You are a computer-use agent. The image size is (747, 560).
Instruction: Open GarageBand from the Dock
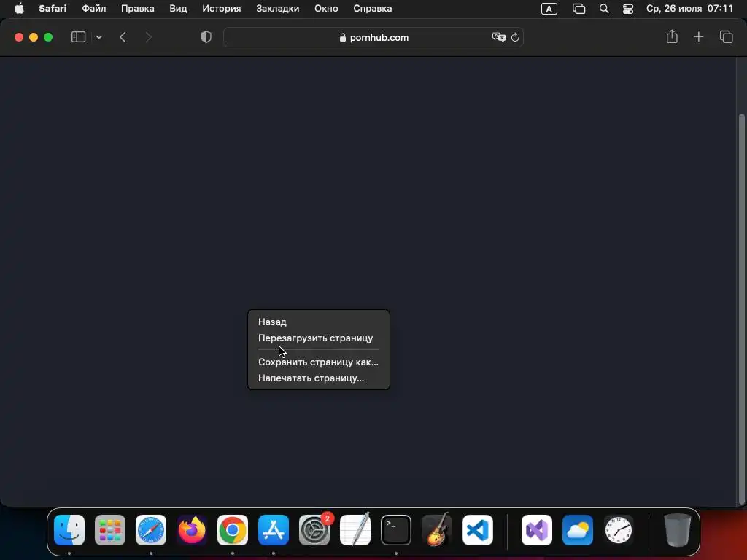[x=437, y=530]
